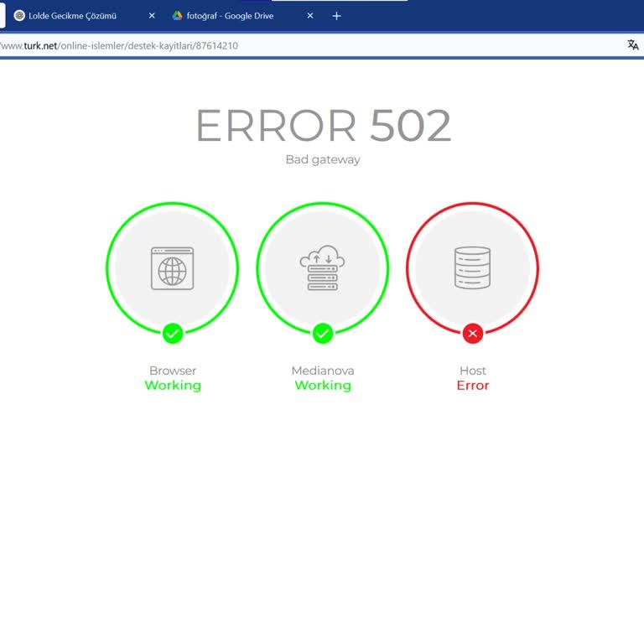Click the Bad gateway subtitle
Screen dimensions: 644x644
[x=323, y=160]
